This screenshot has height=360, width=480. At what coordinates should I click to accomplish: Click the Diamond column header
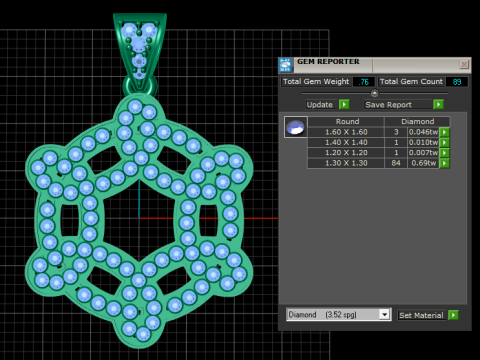click(417, 122)
